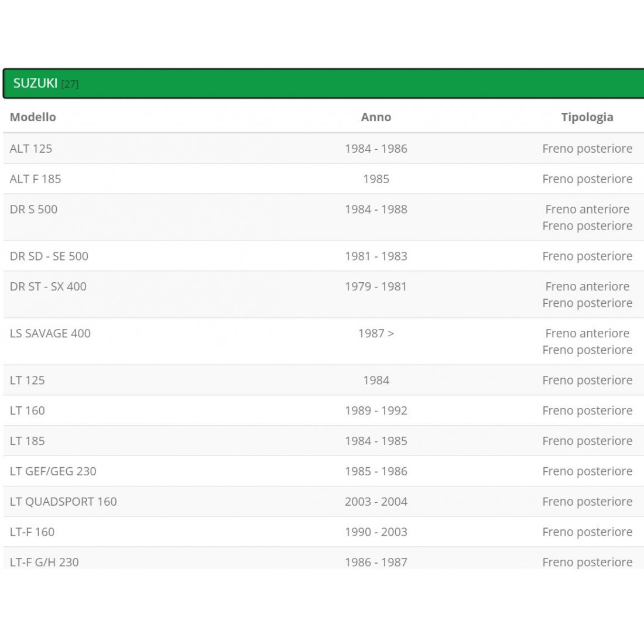Click the LT 125 model name

tap(28, 381)
